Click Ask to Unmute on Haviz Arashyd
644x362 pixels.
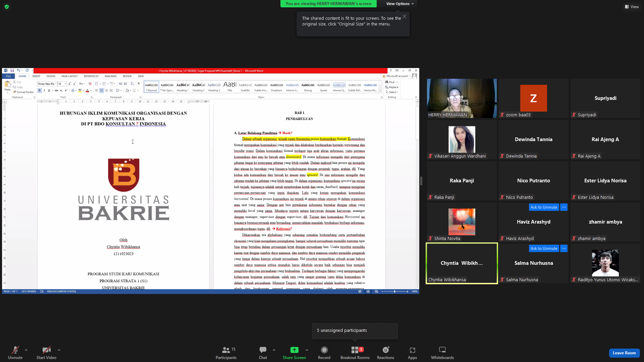coord(544,207)
